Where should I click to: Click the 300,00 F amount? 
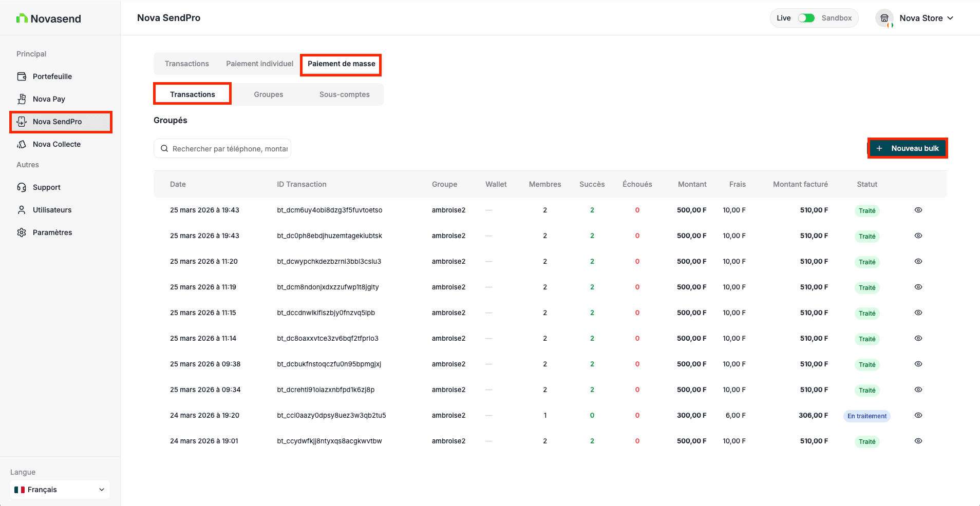pyautogui.click(x=691, y=415)
